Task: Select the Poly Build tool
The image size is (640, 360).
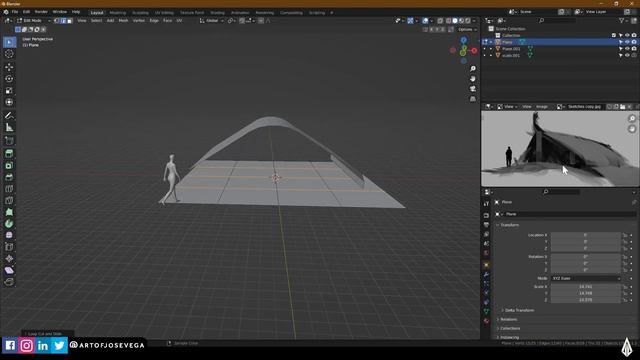Action: tap(9, 212)
